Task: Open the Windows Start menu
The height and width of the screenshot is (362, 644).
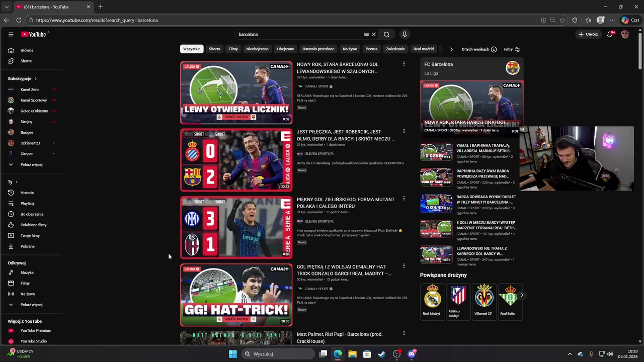Action: (233, 354)
